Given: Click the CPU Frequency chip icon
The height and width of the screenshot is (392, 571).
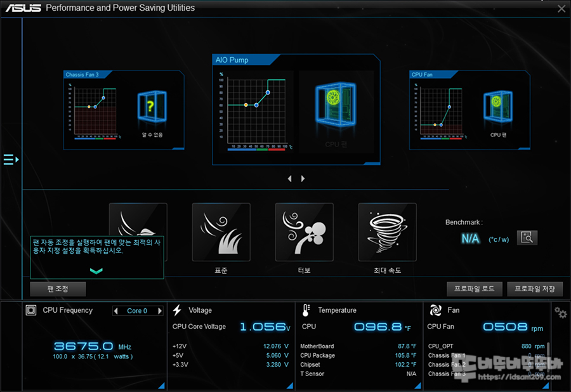Looking at the screenshot, I should tap(31, 310).
